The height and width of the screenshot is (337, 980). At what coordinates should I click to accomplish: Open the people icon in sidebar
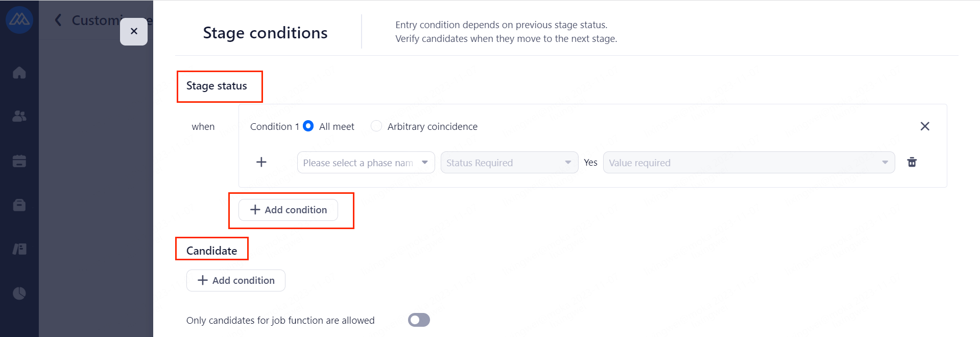(x=19, y=117)
